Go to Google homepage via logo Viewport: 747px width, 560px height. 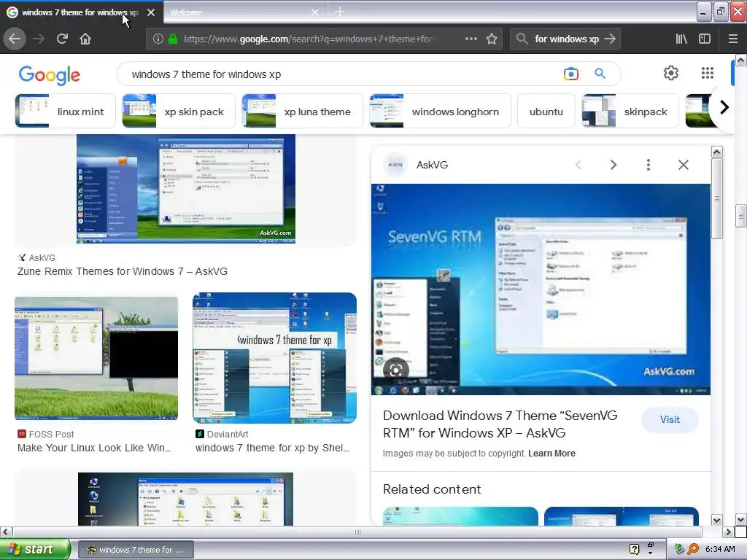click(x=50, y=75)
